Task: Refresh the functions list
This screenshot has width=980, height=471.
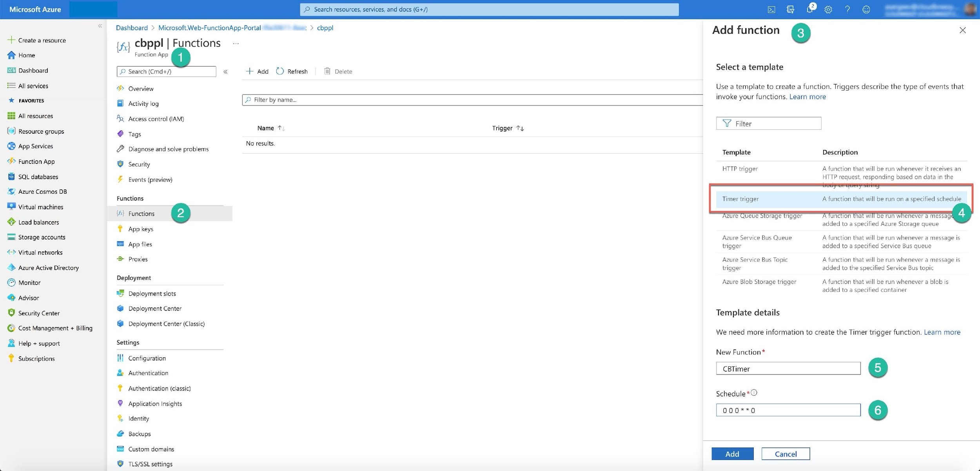Action: 292,71
